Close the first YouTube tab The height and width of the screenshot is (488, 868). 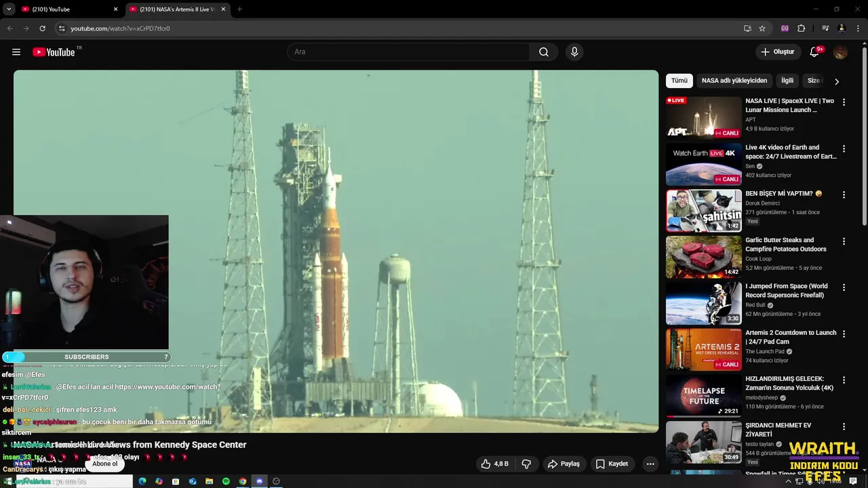pyautogui.click(x=115, y=9)
